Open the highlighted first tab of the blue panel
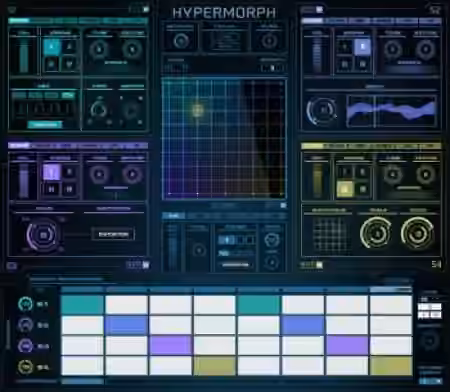450x392 pixels. point(312,21)
